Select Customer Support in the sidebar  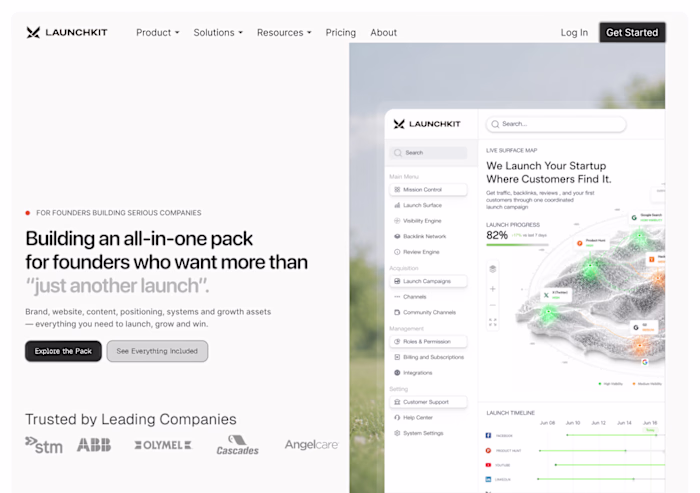(429, 402)
